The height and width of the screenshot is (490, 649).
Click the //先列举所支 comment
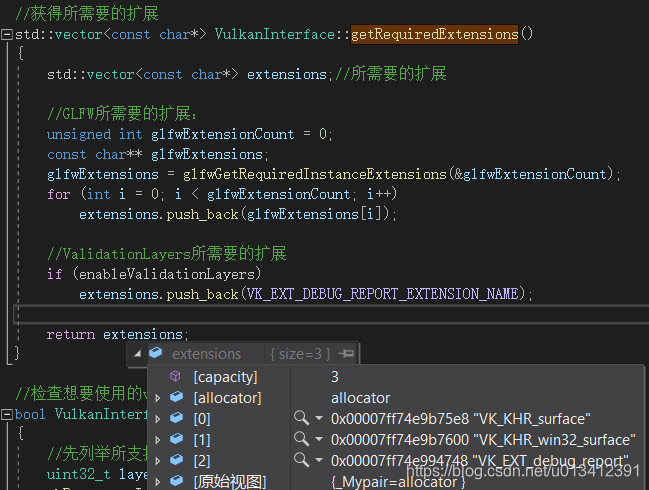tap(97, 454)
